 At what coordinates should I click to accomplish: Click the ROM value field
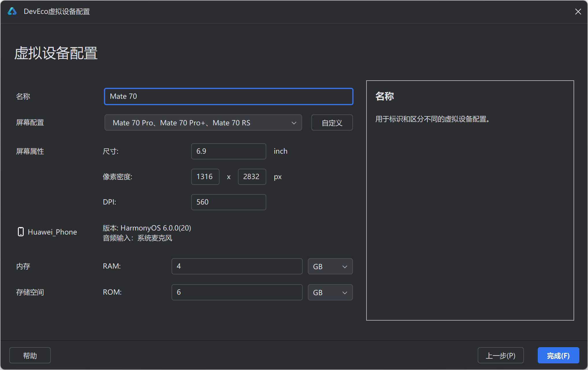tap(237, 292)
